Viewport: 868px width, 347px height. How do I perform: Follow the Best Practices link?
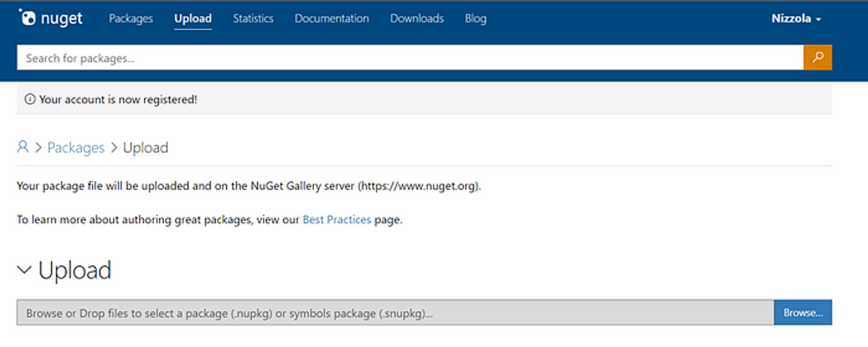click(x=337, y=219)
